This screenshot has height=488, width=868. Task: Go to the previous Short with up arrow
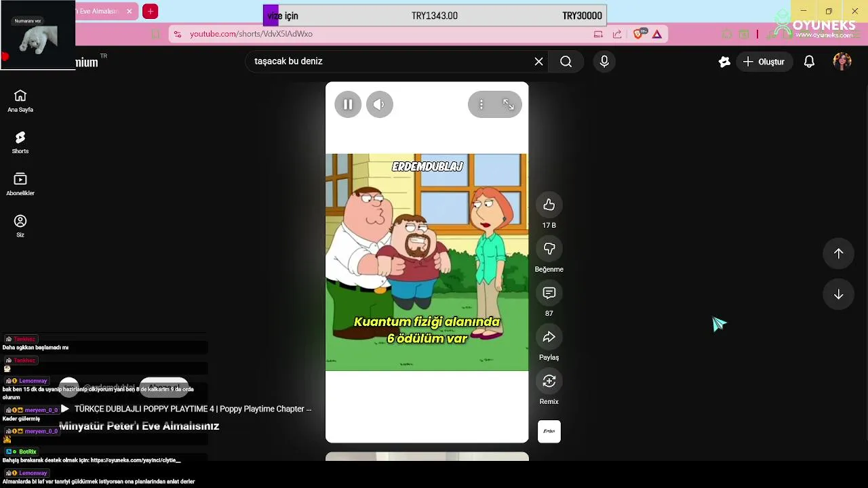[839, 253]
